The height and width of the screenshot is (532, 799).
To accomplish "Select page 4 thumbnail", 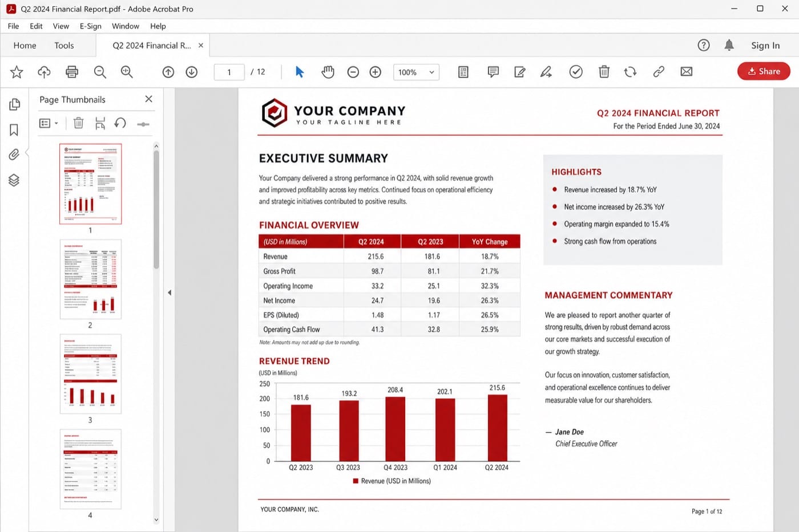I will [90, 469].
